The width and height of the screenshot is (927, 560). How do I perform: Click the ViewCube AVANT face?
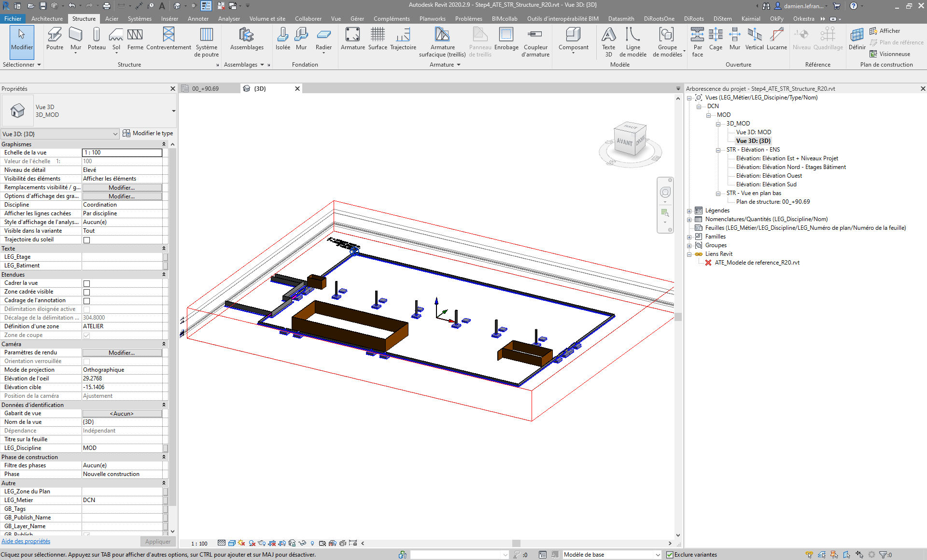click(624, 142)
